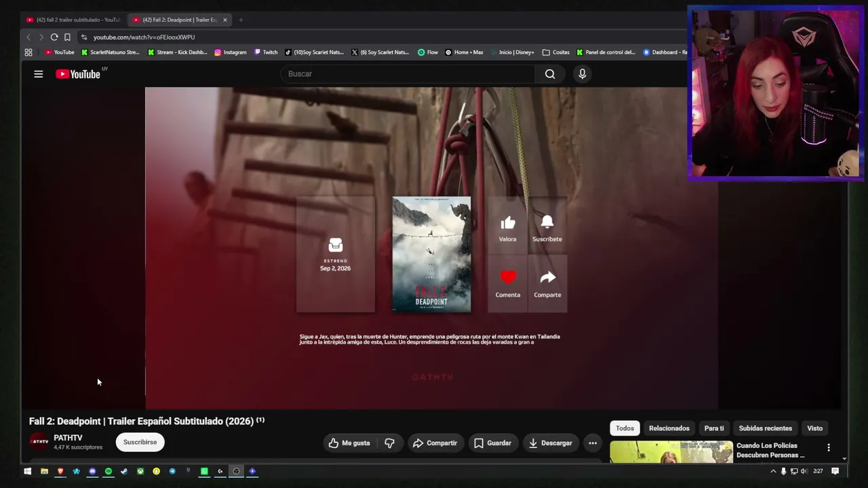Viewport: 868px width, 488px height.
Task: Go to the YouTube home logo
Action: tap(78, 74)
